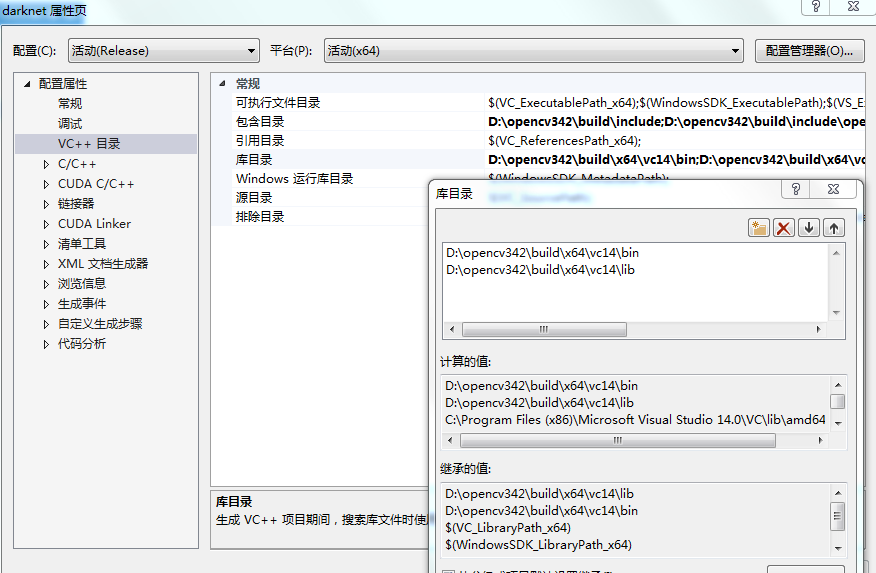Viewport: 876px width, 573px height.
Task: Click horizontal scrollbar thumb in 计算的值 list
Action: [617, 441]
